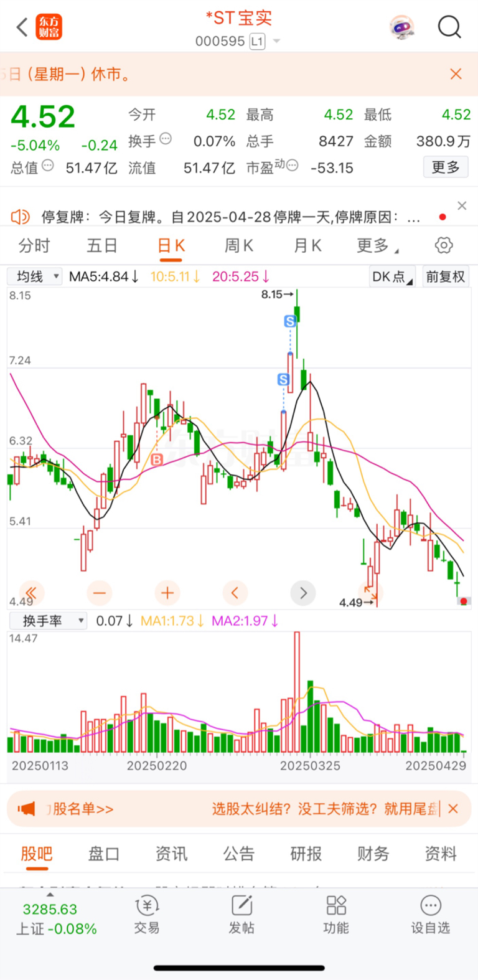The image size is (478, 980).
Task: Open the robot assistant avatar
Action: pos(401,27)
